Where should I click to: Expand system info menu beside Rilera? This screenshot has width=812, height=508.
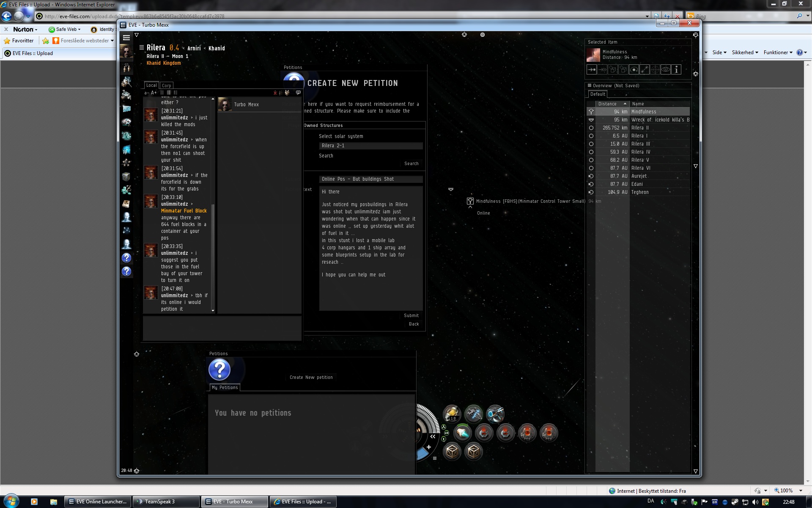[141, 48]
